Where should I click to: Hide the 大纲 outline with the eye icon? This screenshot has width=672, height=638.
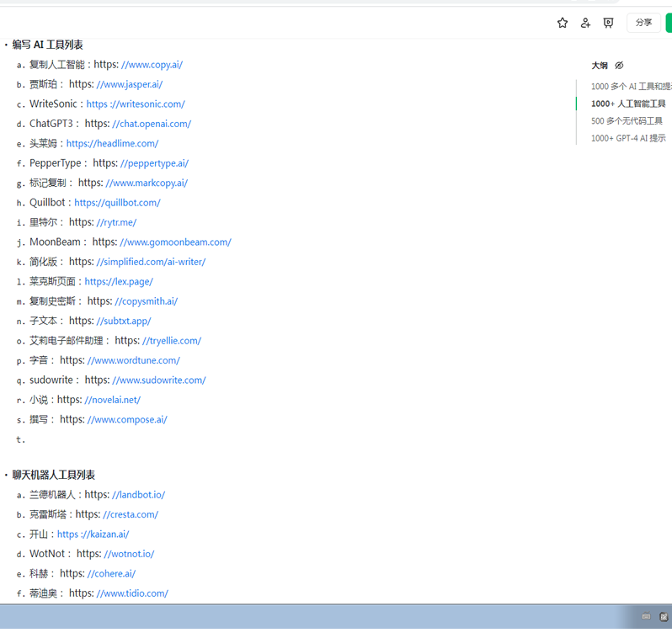pos(619,66)
